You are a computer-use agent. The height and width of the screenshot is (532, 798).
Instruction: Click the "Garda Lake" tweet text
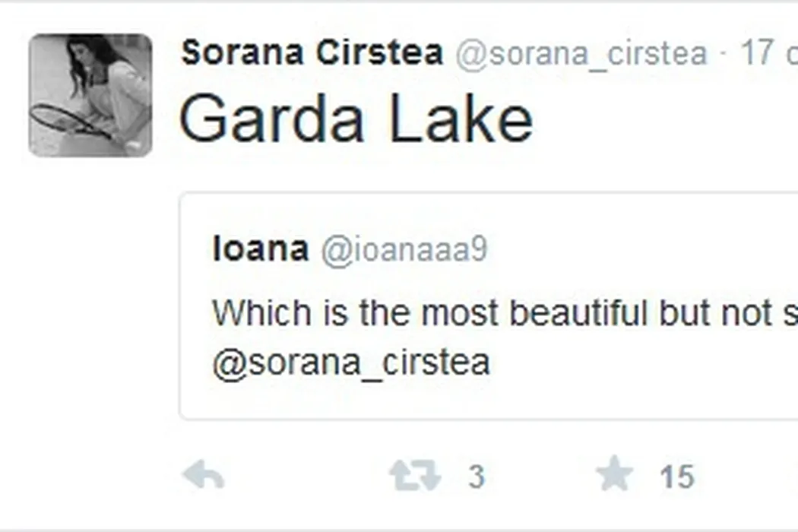coord(356,120)
